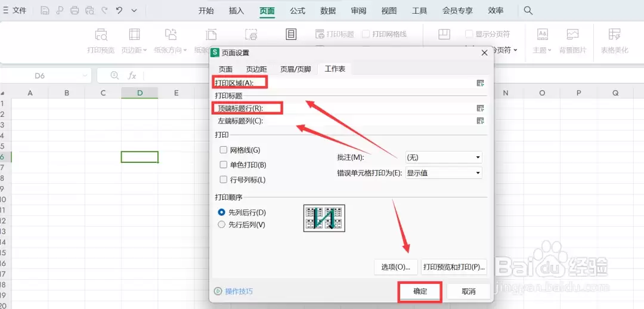This screenshot has height=309, width=644.
Task: Switch to the 开始 ribbon tab
Action: 206,11
